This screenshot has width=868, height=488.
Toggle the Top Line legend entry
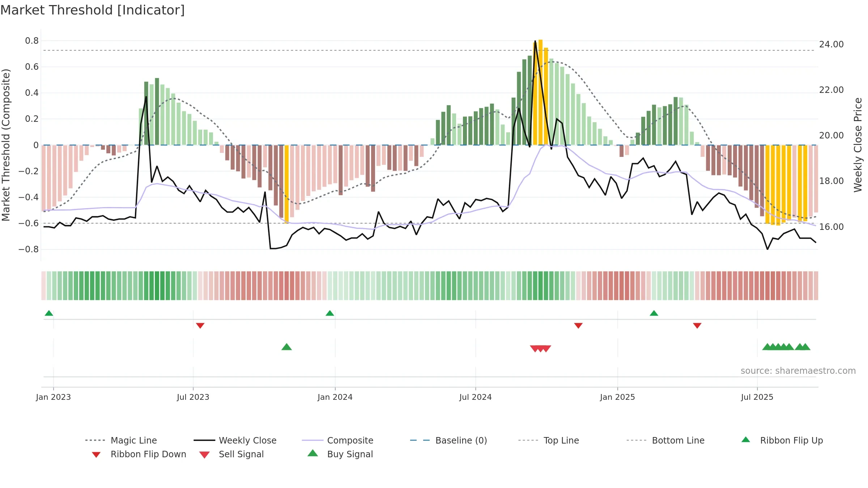click(548, 440)
